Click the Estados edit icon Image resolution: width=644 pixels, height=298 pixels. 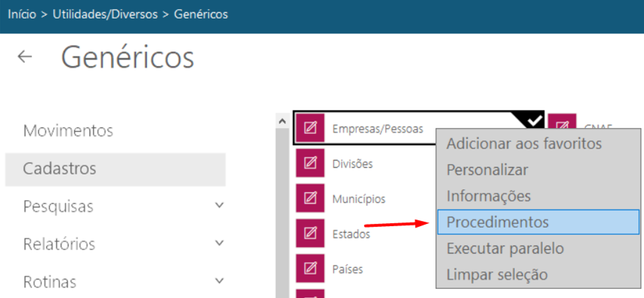pos(310,234)
